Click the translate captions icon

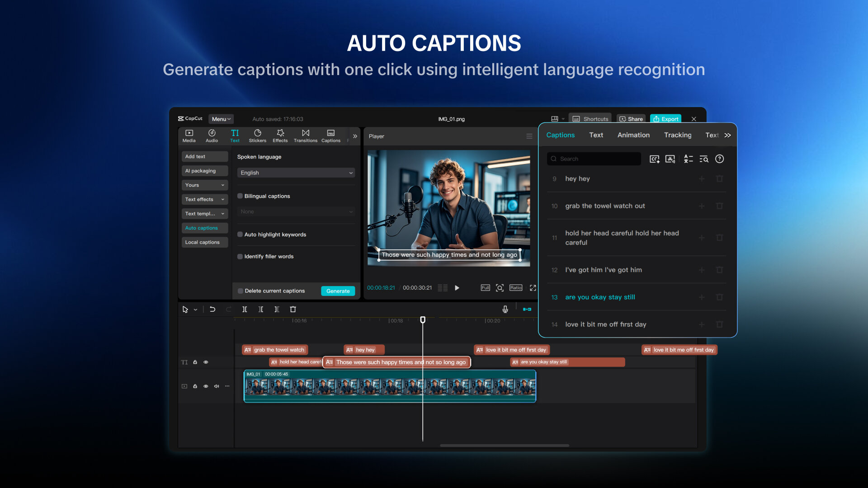tap(689, 159)
